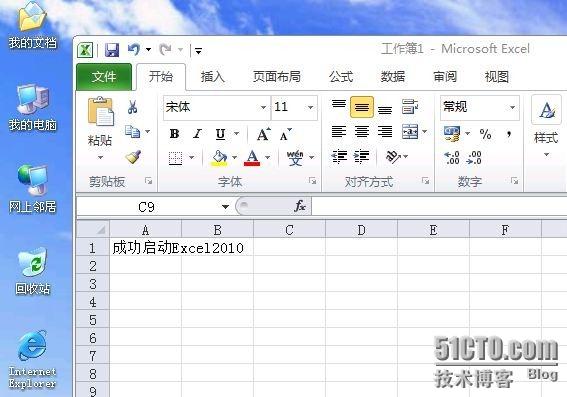Click merge and center icon
This screenshot has height=397, width=567.
[410, 132]
